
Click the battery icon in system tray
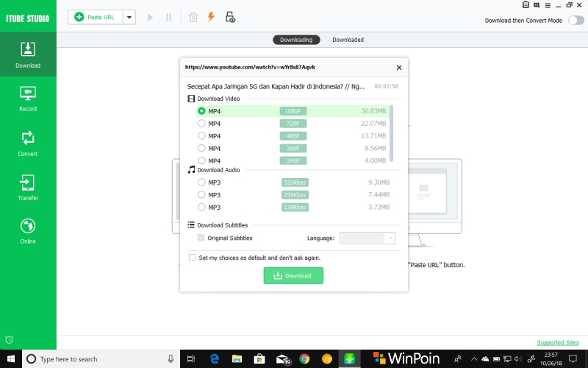tap(497, 359)
